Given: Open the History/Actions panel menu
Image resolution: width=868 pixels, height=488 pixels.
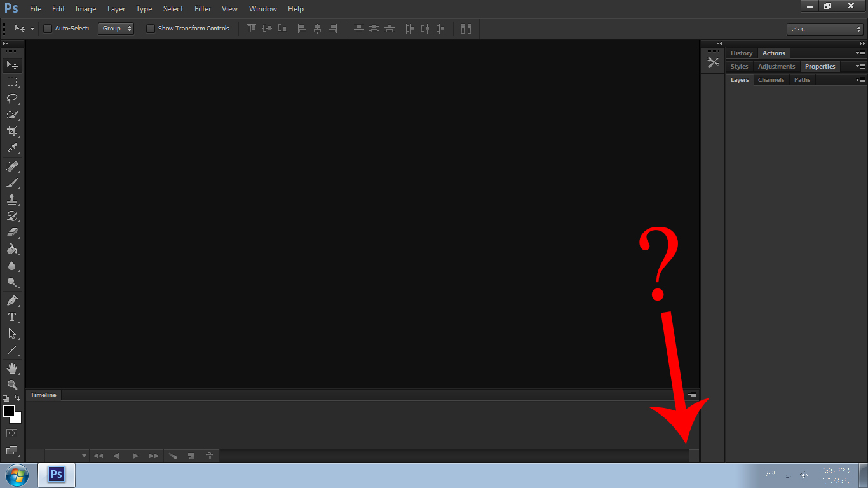Looking at the screenshot, I should click(x=860, y=53).
